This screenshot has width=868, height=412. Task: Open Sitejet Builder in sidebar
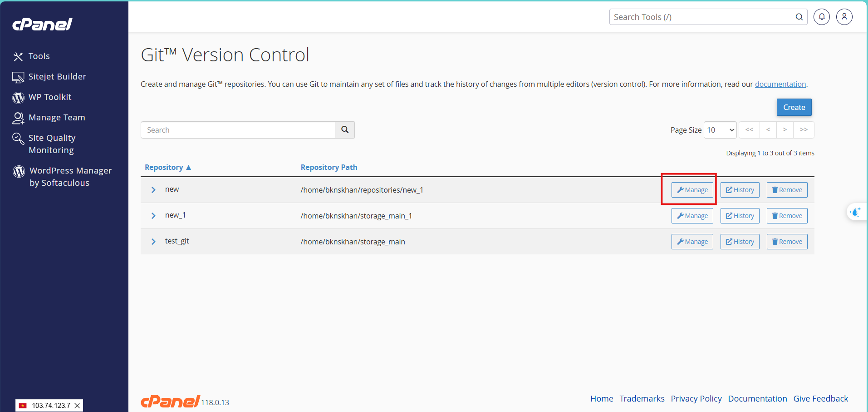pos(57,77)
